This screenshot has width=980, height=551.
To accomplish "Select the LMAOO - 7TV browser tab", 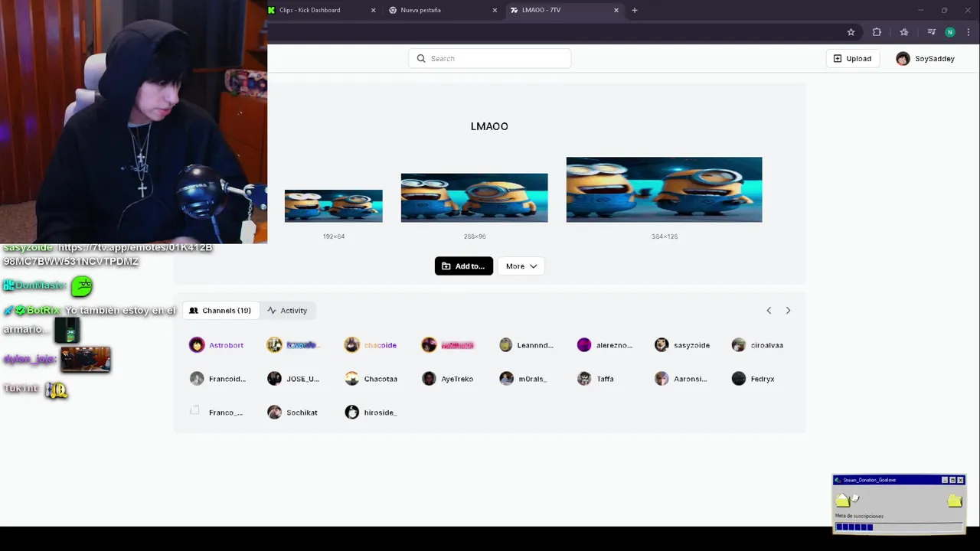I will tap(565, 10).
